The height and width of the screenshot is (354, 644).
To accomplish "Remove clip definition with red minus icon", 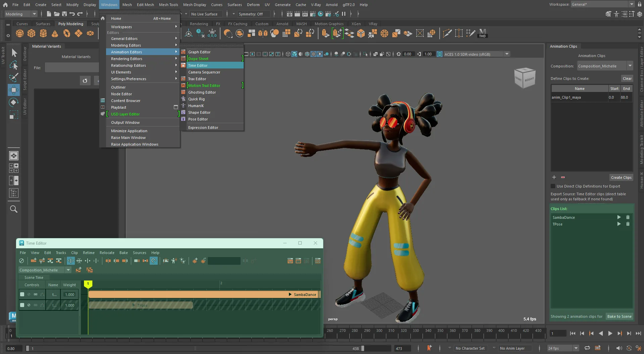I will [x=563, y=177].
